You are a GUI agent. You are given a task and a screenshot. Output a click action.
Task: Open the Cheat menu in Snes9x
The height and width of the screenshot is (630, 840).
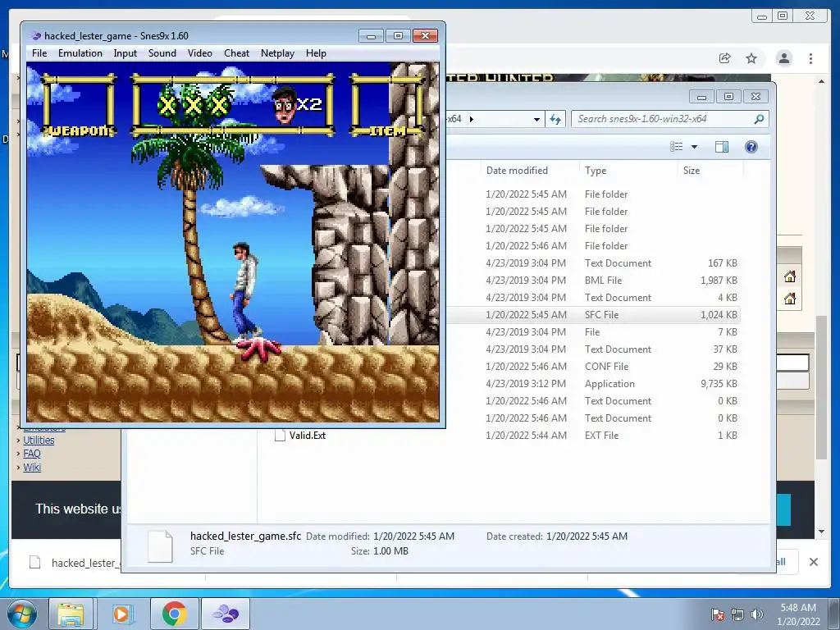[x=236, y=53]
